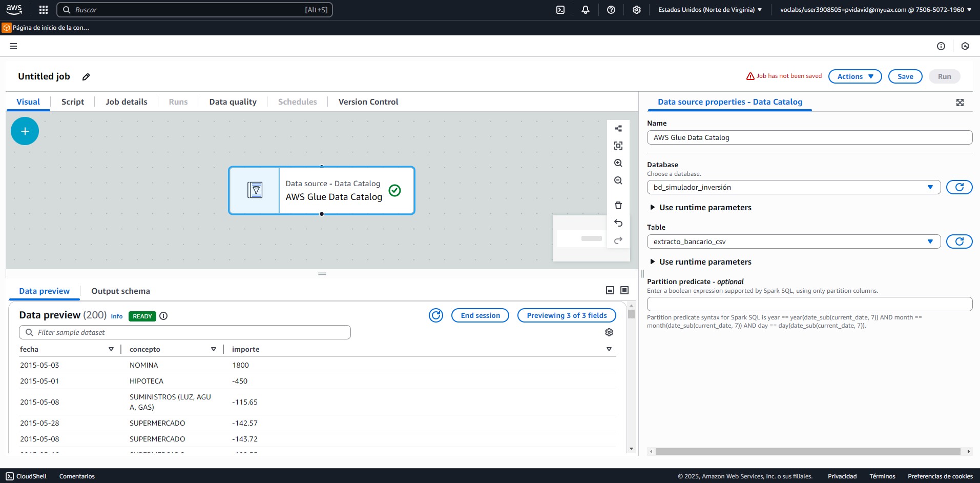Click the panel resize handle below canvas
The image size is (980, 483).
pos(322,274)
